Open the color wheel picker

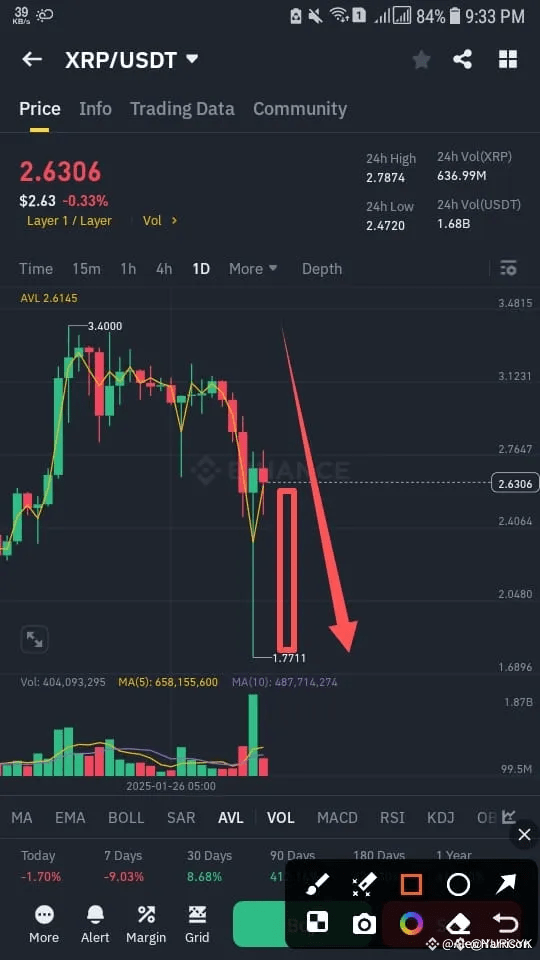[411, 923]
